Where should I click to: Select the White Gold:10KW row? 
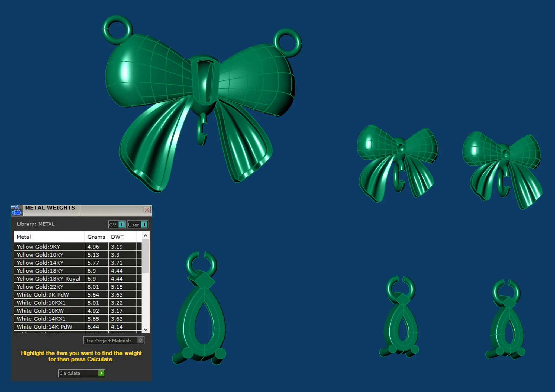(x=78, y=311)
